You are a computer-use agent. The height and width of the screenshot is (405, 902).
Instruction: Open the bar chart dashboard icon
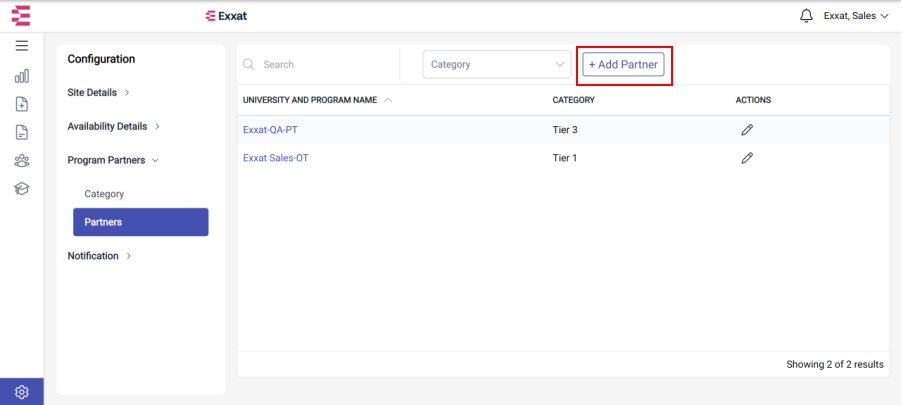[x=22, y=76]
